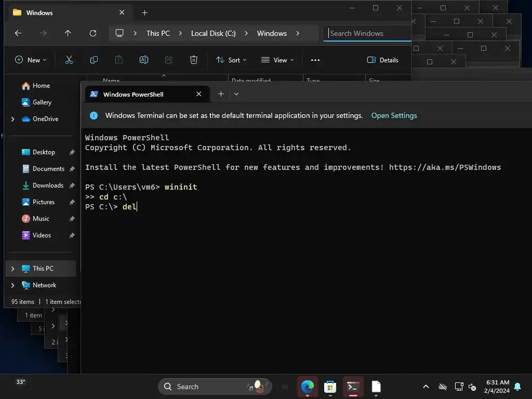
Task: Click the 33° weather widget on taskbar
Action: pyautogui.click(x=21, y=382)
